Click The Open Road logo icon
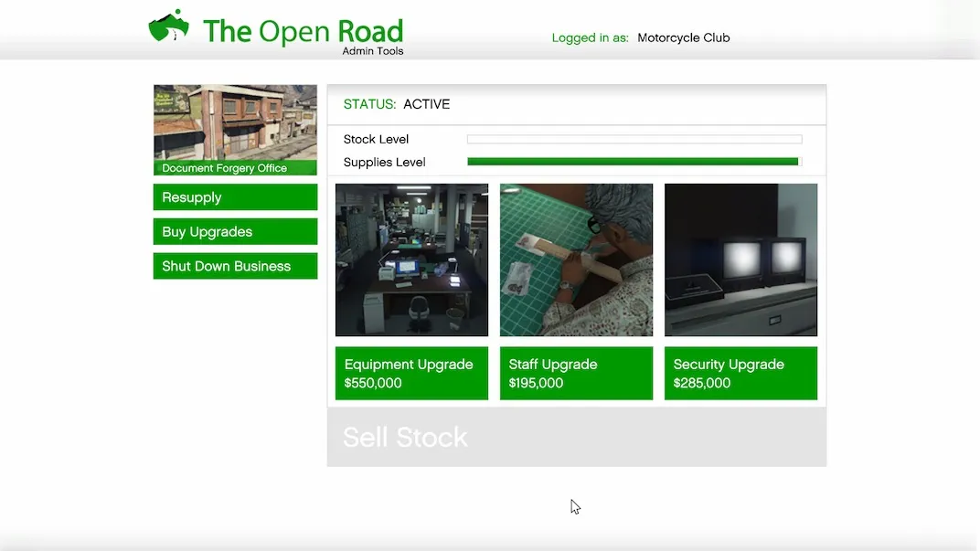The image size is (980, 551). click(x=169, y=26)
